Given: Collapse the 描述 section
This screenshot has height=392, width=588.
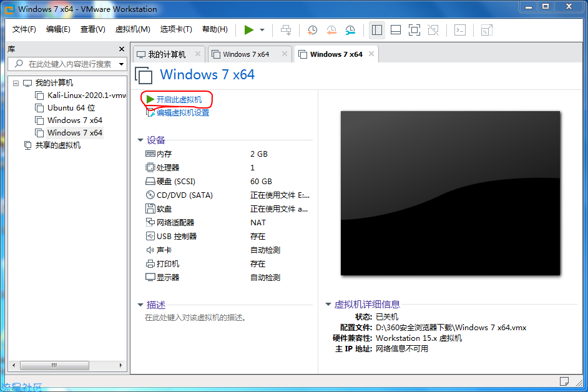Looking at the screenshot, I should 140,305.
